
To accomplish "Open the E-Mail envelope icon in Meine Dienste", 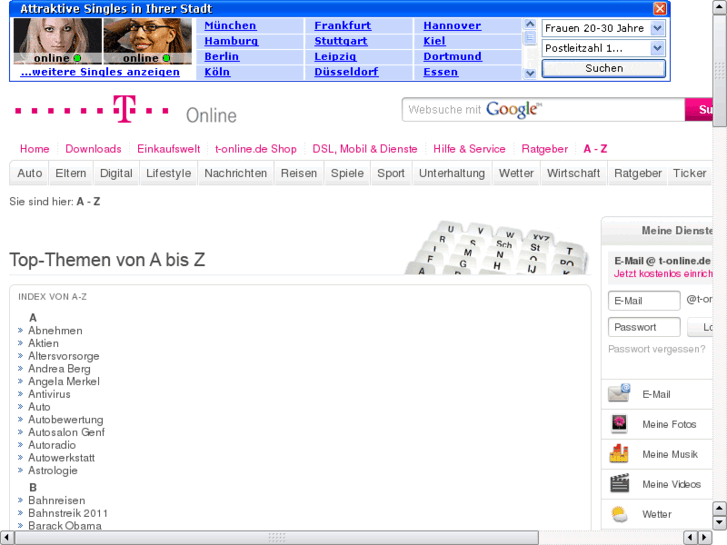I will [619, 393].
